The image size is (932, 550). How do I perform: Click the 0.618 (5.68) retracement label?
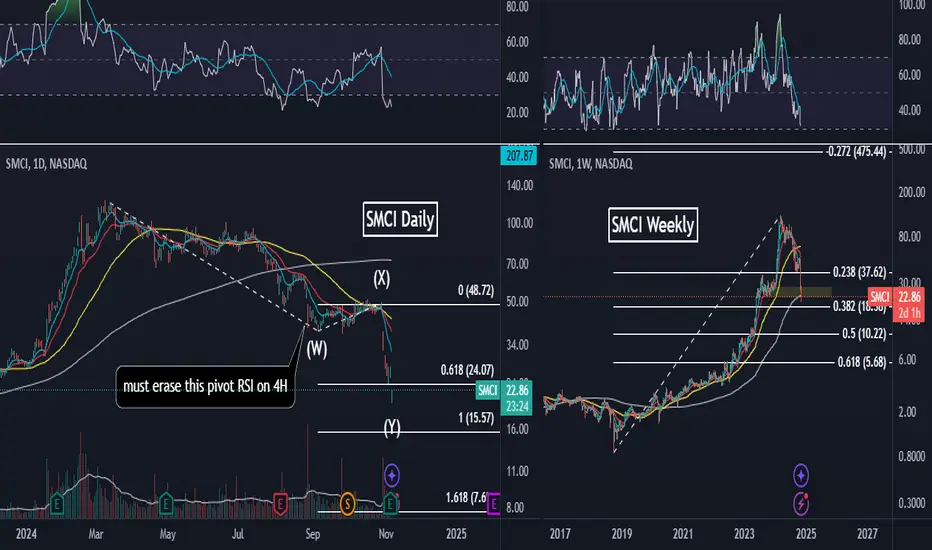[862, 362]
